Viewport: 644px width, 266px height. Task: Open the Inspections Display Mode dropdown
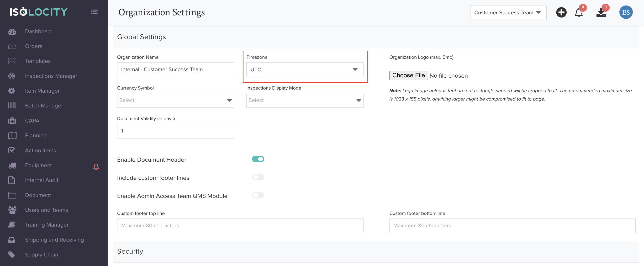tap(305, 101)
